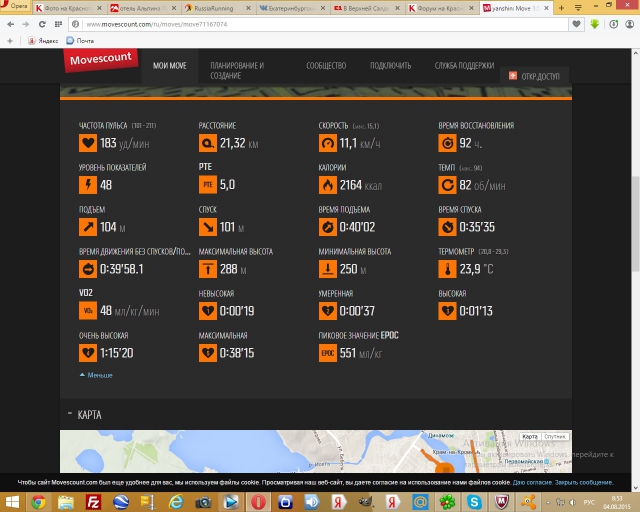This screenshot has height=512, width=640.
Task: Switch to the Фото на Красног browser tab
Action: pyautogui.click(x=67, y=8)
